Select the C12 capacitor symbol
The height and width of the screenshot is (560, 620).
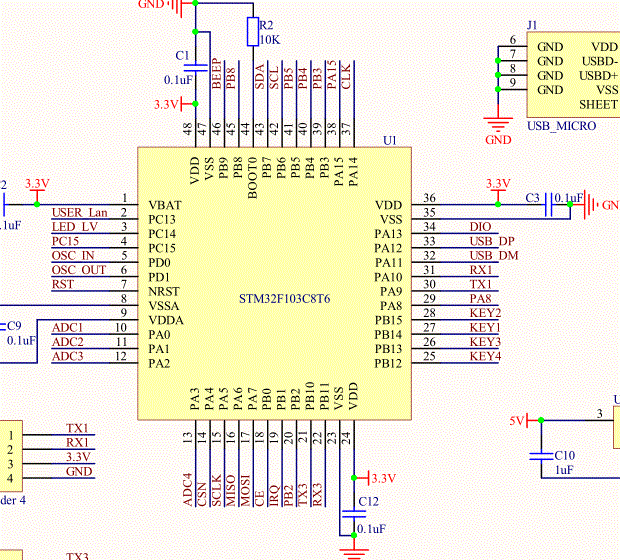[354, 514]
